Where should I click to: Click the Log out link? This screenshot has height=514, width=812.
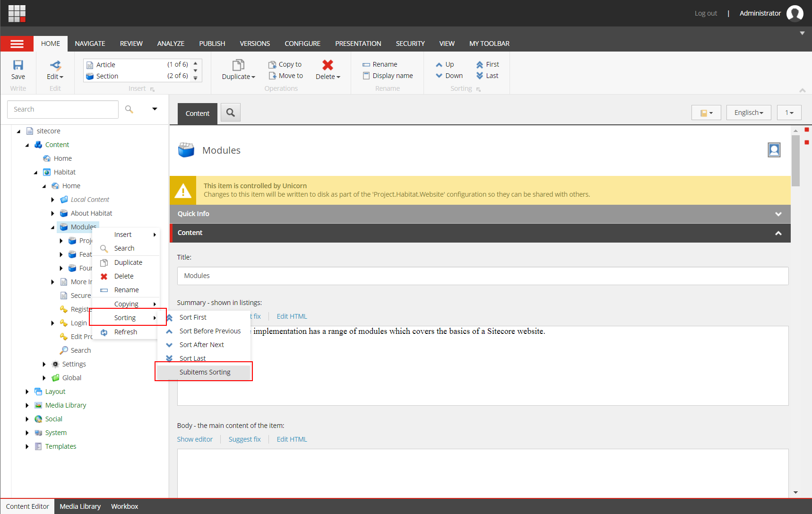coord(706,13)
